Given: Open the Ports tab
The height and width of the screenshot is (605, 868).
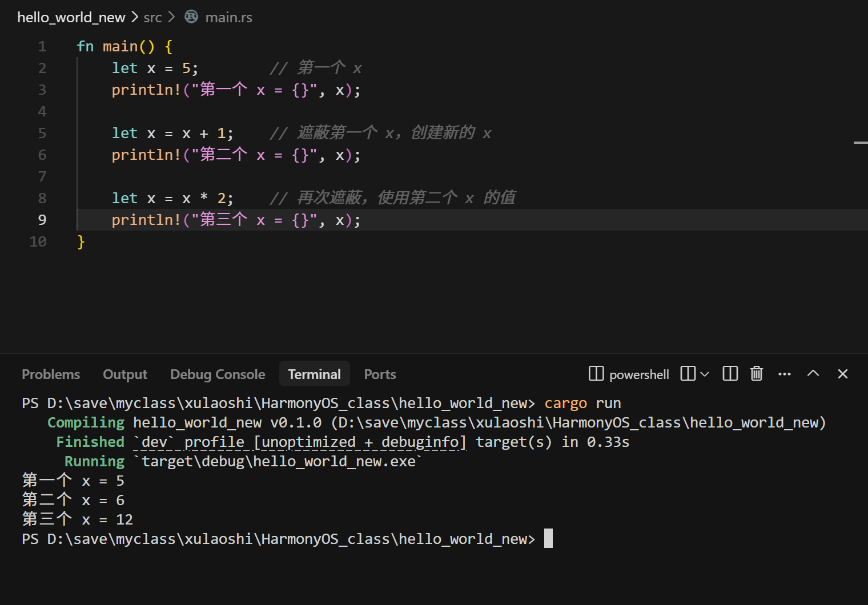Looking at the screenshot, I should (x=380, y=374).
